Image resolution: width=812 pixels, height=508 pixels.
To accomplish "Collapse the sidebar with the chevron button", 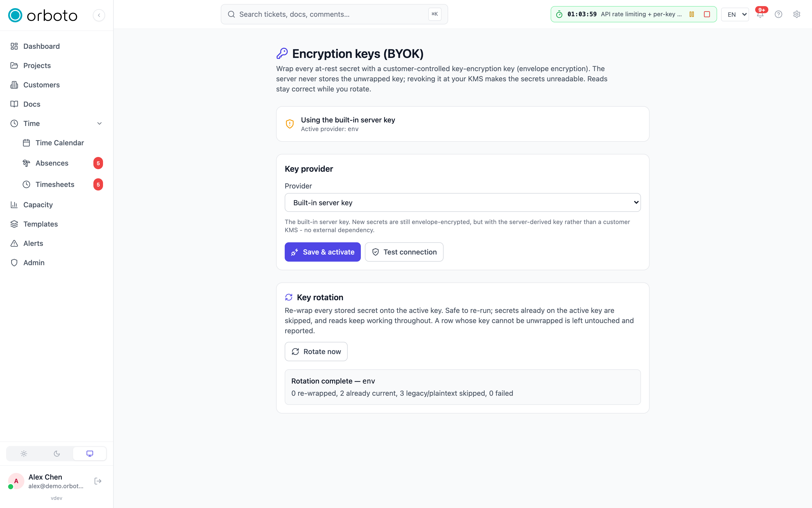I will coord(99,15).
